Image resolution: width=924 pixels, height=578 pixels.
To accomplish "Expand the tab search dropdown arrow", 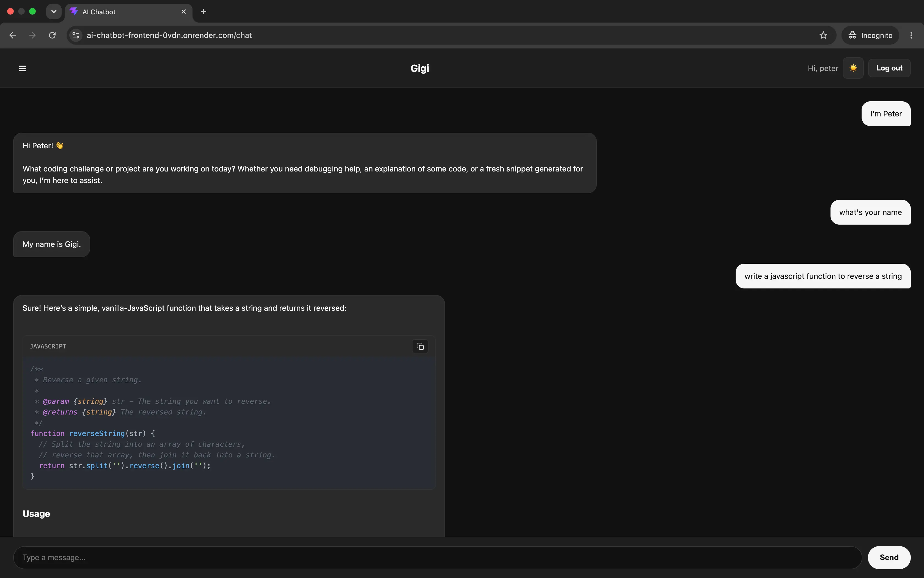I will click(54, 12).
